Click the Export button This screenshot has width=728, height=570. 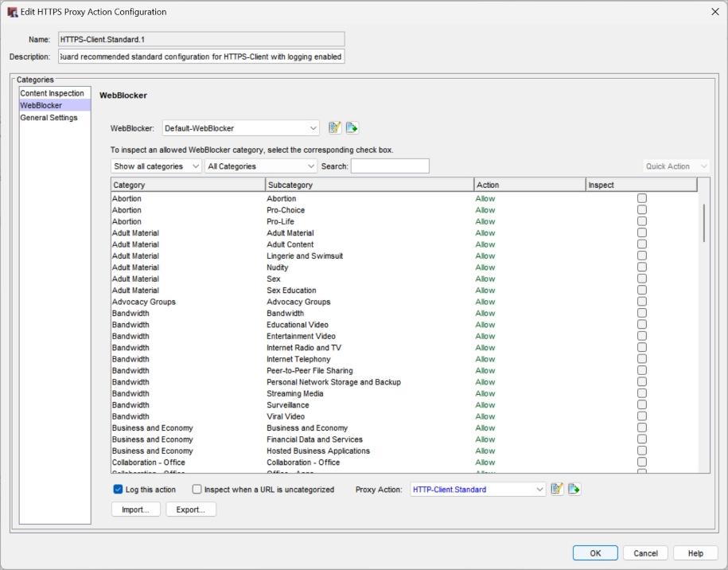(191, 509)
